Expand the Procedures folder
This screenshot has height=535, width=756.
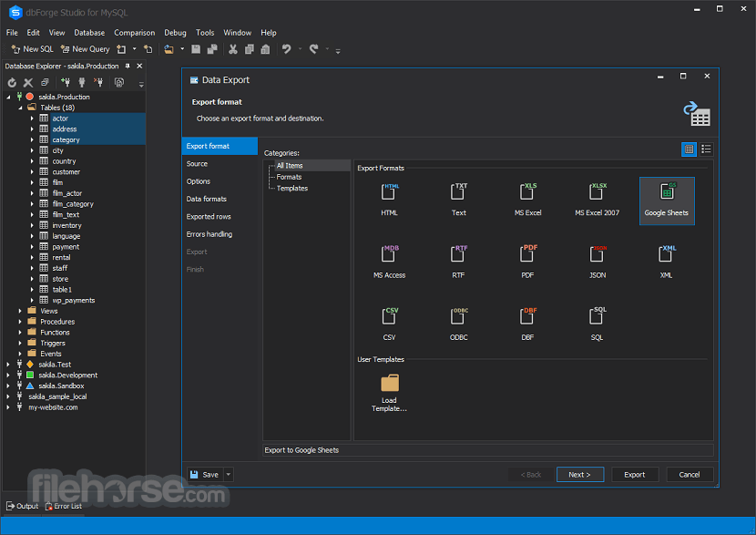coord(20,322)
